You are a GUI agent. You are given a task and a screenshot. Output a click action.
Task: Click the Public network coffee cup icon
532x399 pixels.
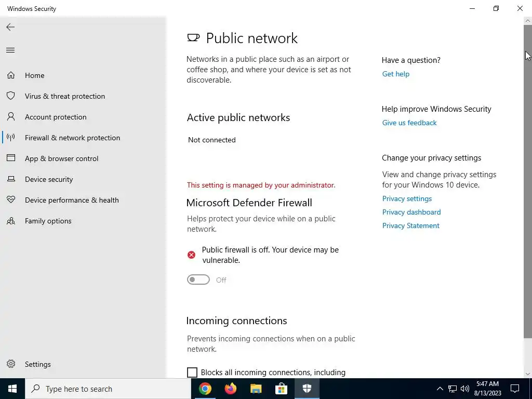point(193,37)
